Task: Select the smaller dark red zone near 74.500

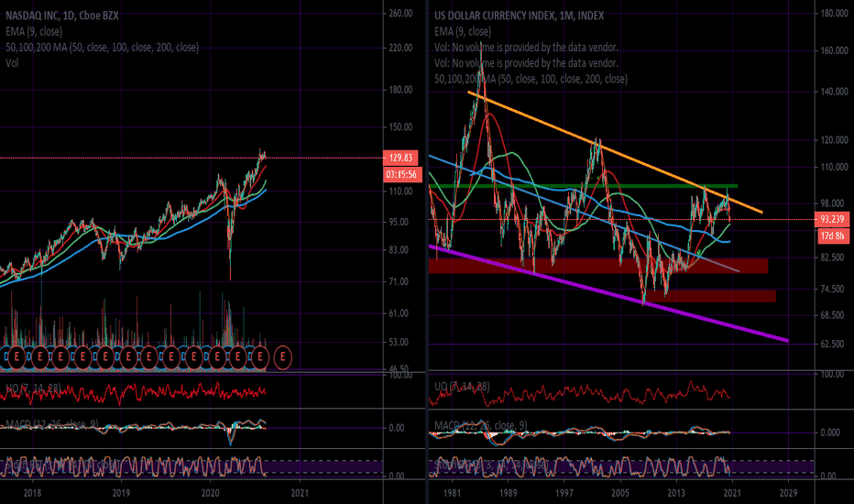Action: pyautogui.click(x=710, y=296)
